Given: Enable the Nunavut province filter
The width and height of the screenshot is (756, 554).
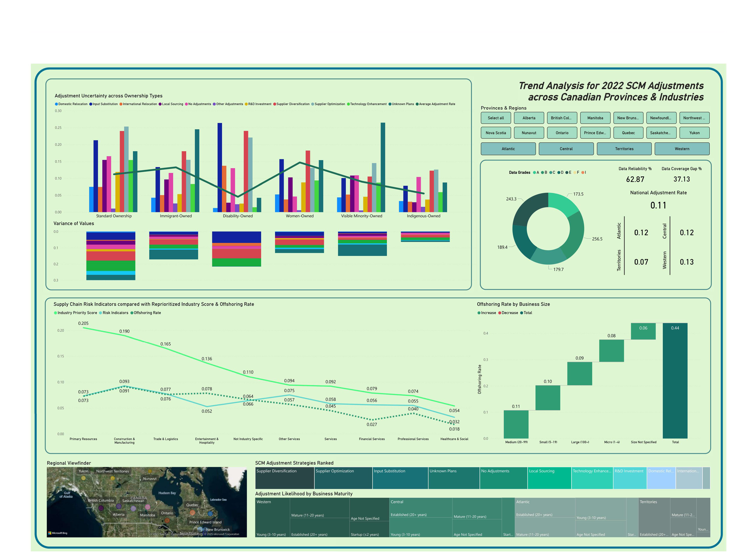Looking at the screenshot, I should [x=529, y=133].
